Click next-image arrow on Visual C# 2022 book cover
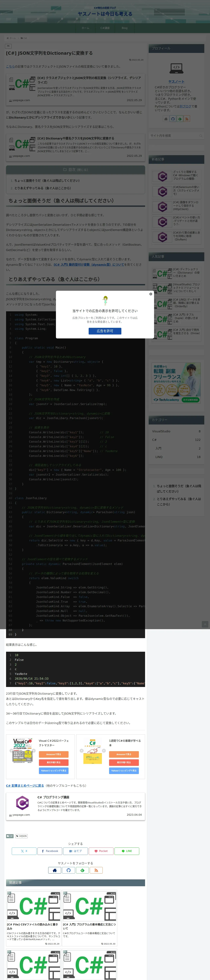Screen dimensions: 210x980 (x=34, y=751)
